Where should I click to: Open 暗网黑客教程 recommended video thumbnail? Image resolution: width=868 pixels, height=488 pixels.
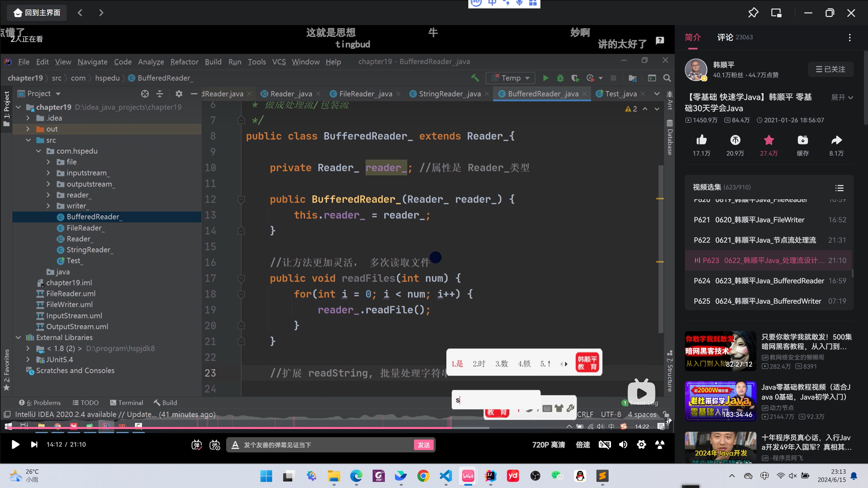(x=721, y=351)
